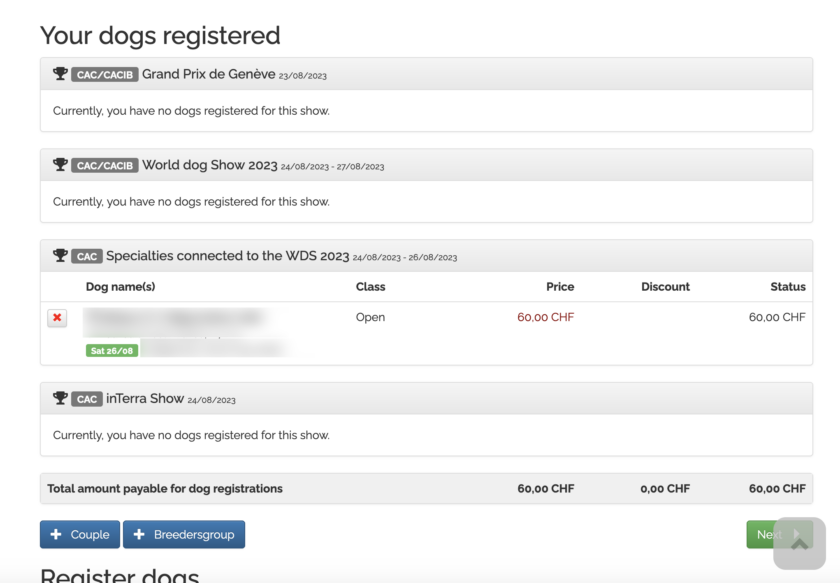Click the trophy icon for World dog Show 2023
The height and width of the screenshot is (583, 840).
(59, 164)
